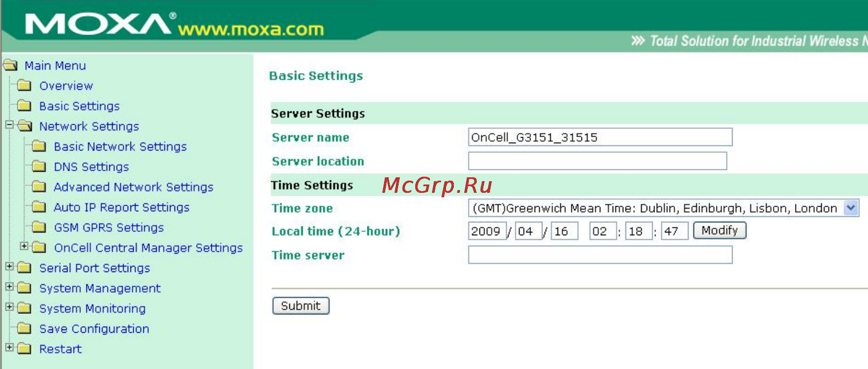
Task: Click the Overview folder icon
Action: pyautogui.click(x=24, y=86)
